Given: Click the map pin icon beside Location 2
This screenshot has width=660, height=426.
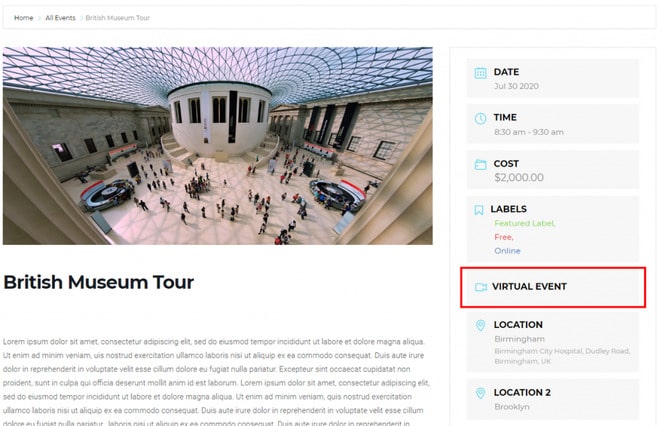Looking at the screenshot, I should (x=480, y=393).
